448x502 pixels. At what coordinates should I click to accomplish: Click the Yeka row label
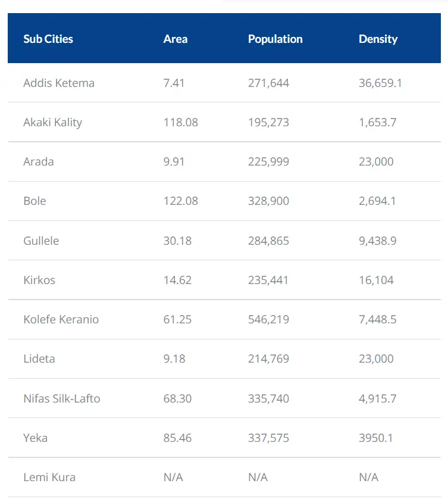36,438
